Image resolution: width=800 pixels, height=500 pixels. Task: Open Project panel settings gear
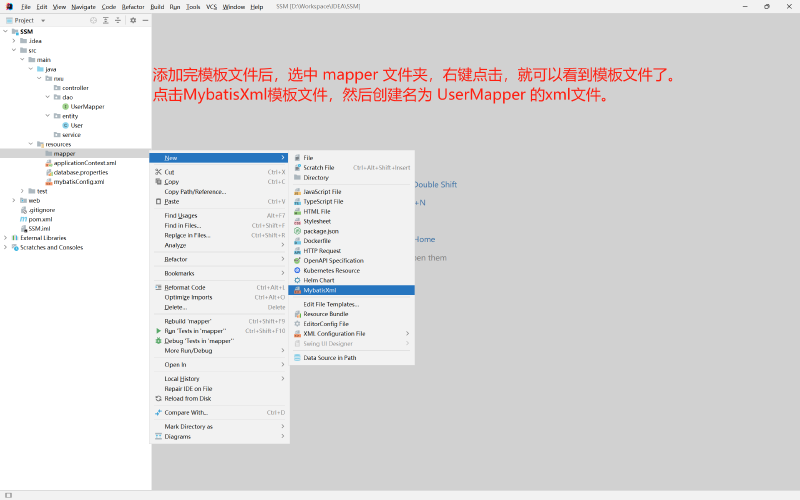pos(133,20)
